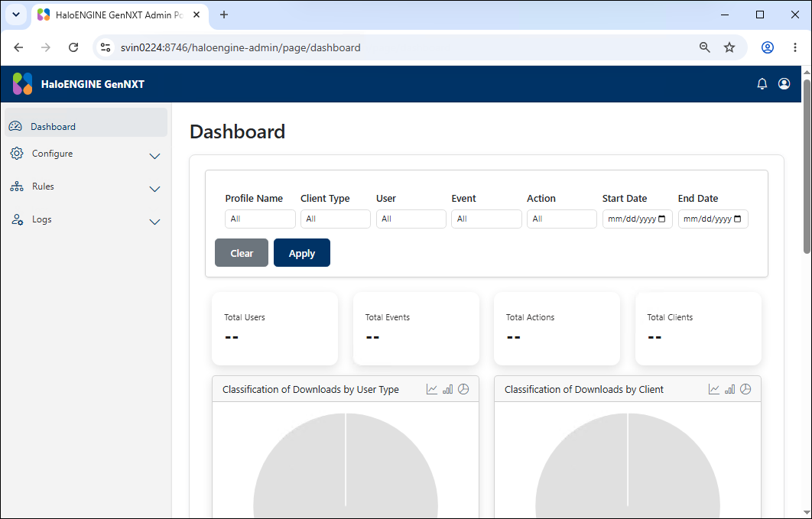Click 'Classification of Downloads by Client' title
Viewport: 812px width, 519px height.
tap(583, 389)
